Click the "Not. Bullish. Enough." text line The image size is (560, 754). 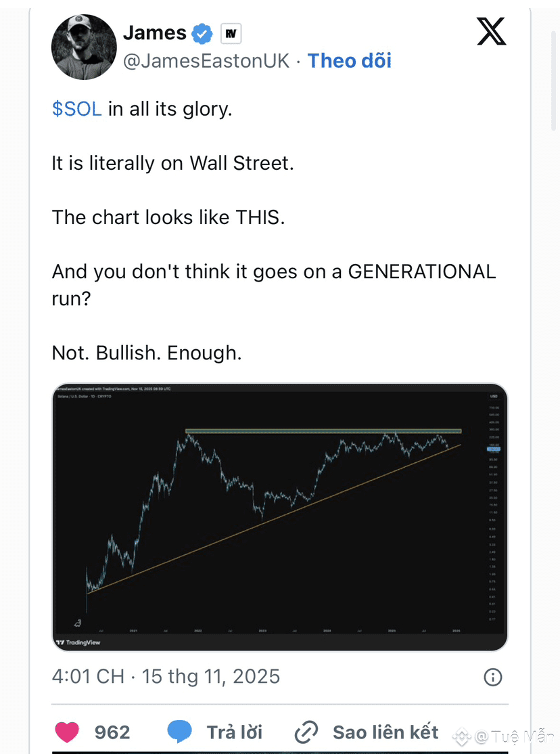tap(146, 353)
